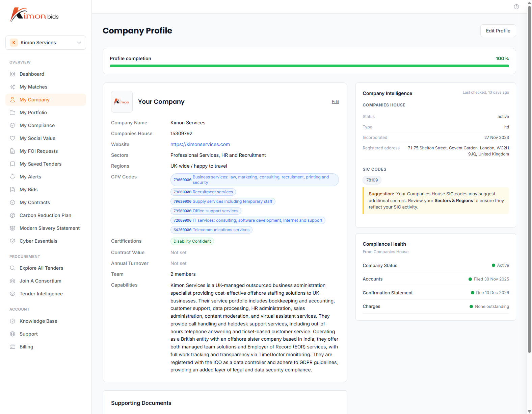Image resolution: width=532 pixels, height=414 pixels.
Task: Click the Join A Consortium people icon
Action: click(x=12, y=281)
